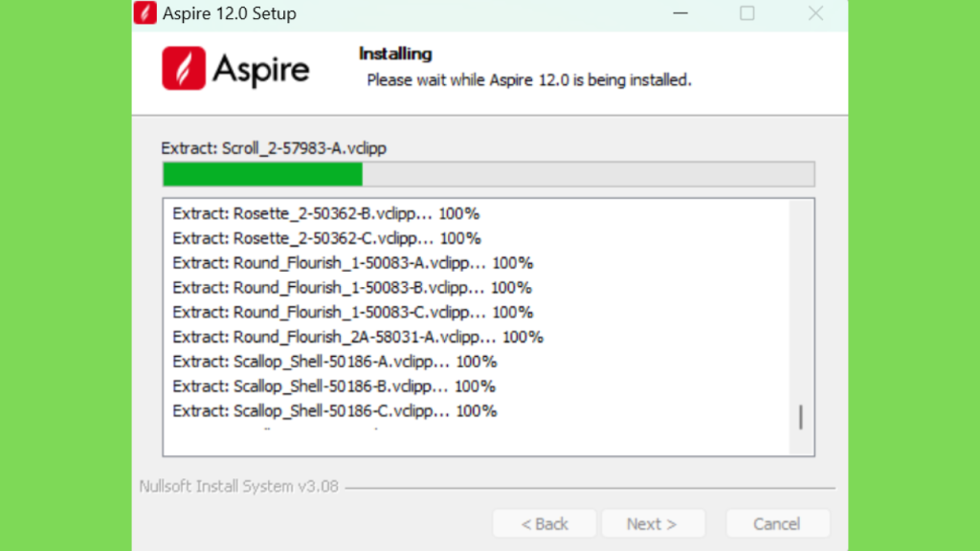Click the Extract: Scroll_2-57983-A.vclipp status text

(x=274, y=148)
